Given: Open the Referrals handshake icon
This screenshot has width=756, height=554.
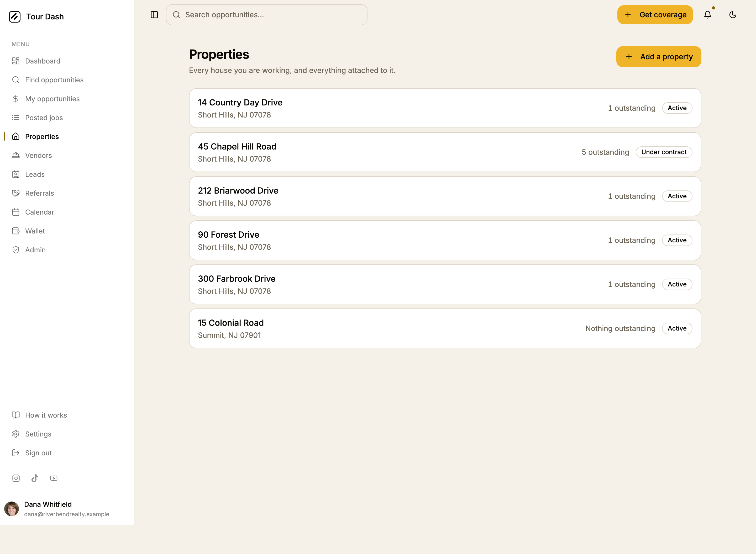Looking at the screenshot, I should (x=16, y=193).
